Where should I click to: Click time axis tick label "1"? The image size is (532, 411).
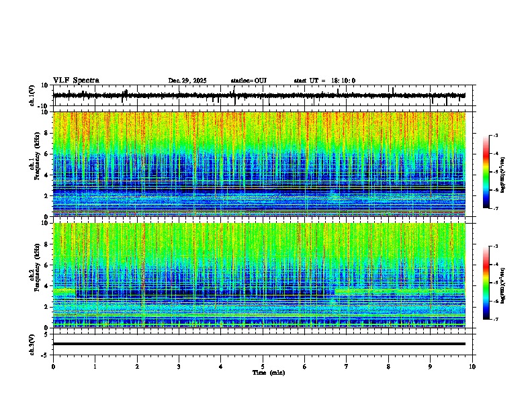pos(95,367)
